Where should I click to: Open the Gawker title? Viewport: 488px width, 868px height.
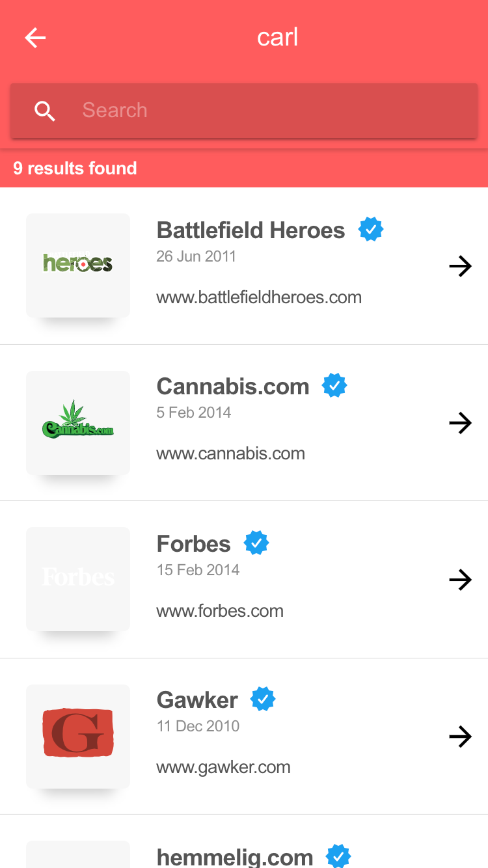point(198,700)
